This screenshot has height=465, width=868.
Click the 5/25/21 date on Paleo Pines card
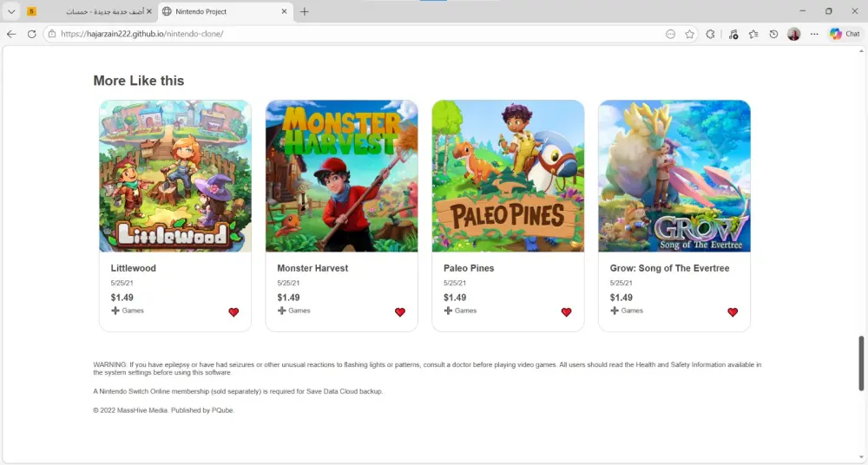coord(455,283)
